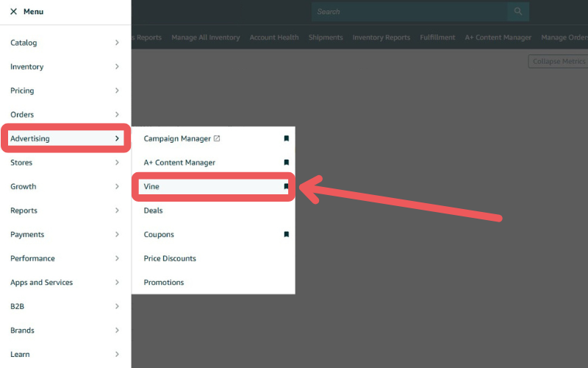
Task: Open Account Health in top bar
Action: 274,38
